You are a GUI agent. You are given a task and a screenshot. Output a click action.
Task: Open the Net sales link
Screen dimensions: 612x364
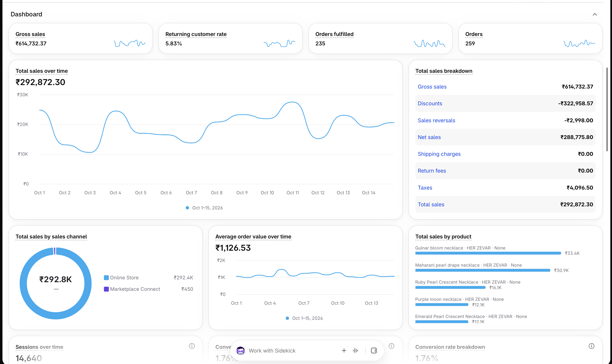click(x=429, y=137)
